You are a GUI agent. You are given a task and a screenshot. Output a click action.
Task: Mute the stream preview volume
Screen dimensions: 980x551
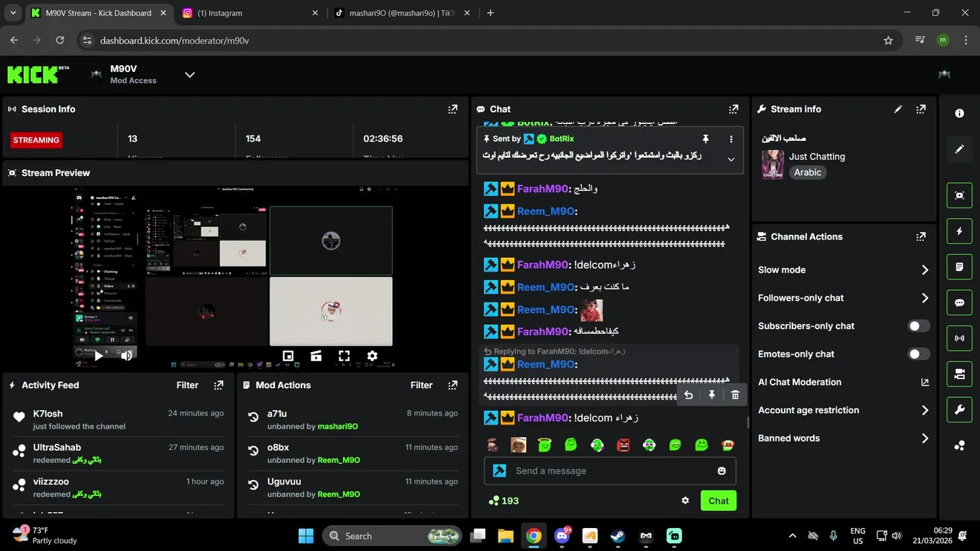pyautogui.click(x=126, y=356)
